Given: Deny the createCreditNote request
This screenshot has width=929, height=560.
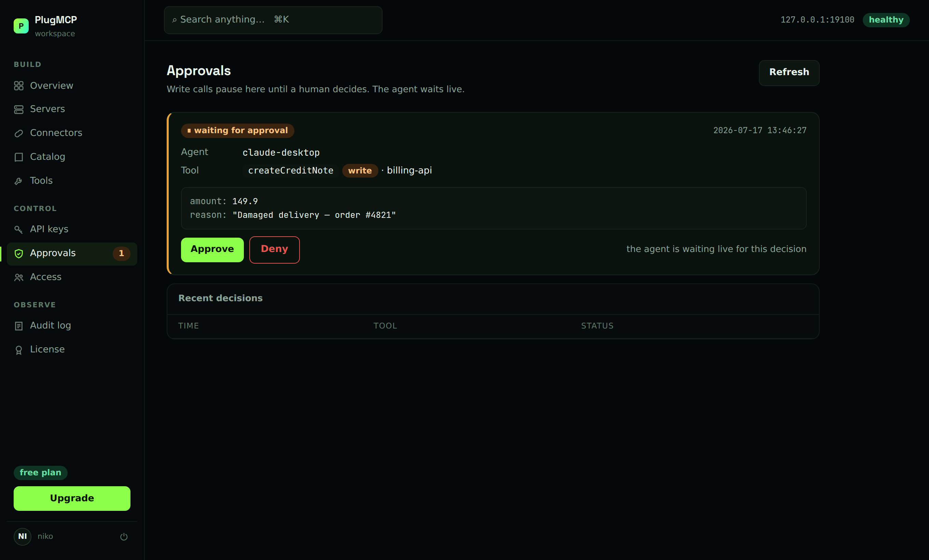Looking at the screenshot, I should click(275, 250).
